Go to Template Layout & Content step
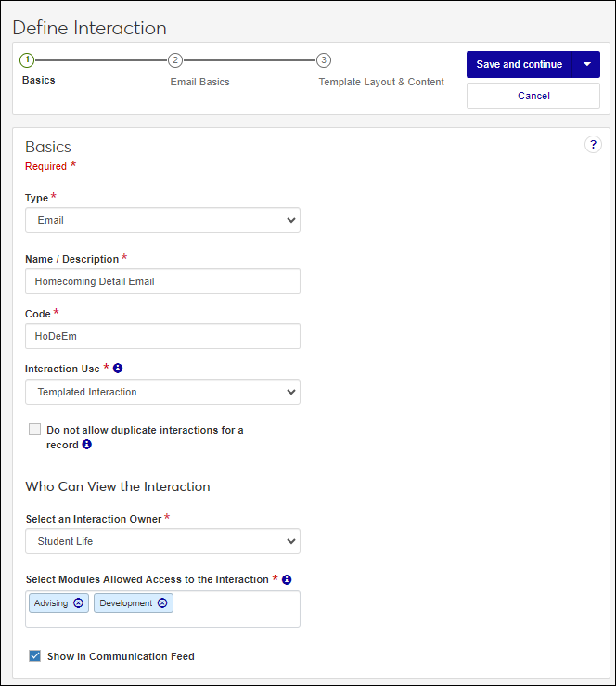Image resolution: width=616 pixels, height=686 pixels. click(381, 82)
